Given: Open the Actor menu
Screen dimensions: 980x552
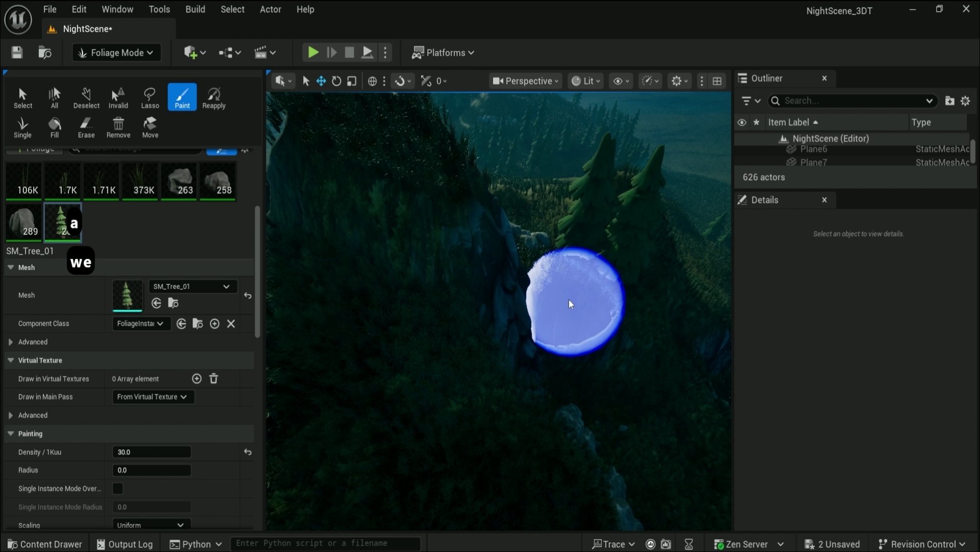Looking at the screenshot, I should (270, 9).
